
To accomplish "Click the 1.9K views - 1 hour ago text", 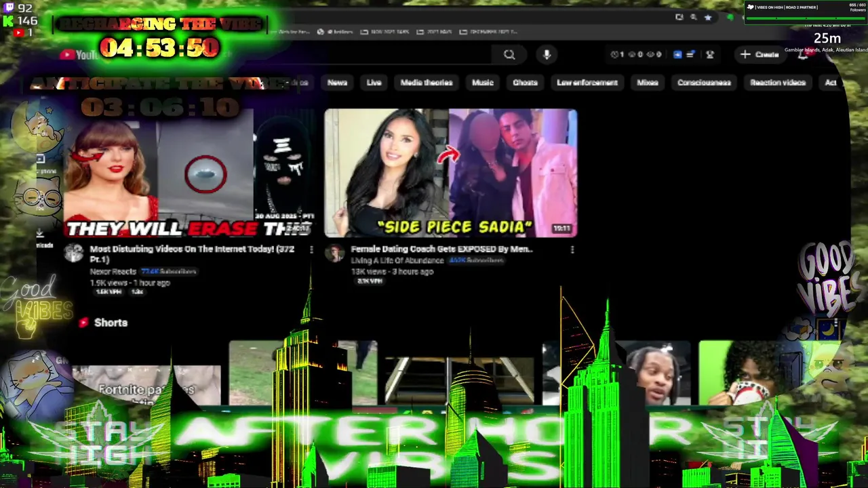I will [130, 283].
